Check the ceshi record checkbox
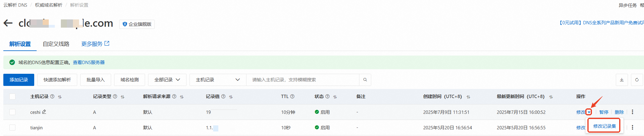The width and height of the screenshot is (644, 136). click(x=12, y=112)
